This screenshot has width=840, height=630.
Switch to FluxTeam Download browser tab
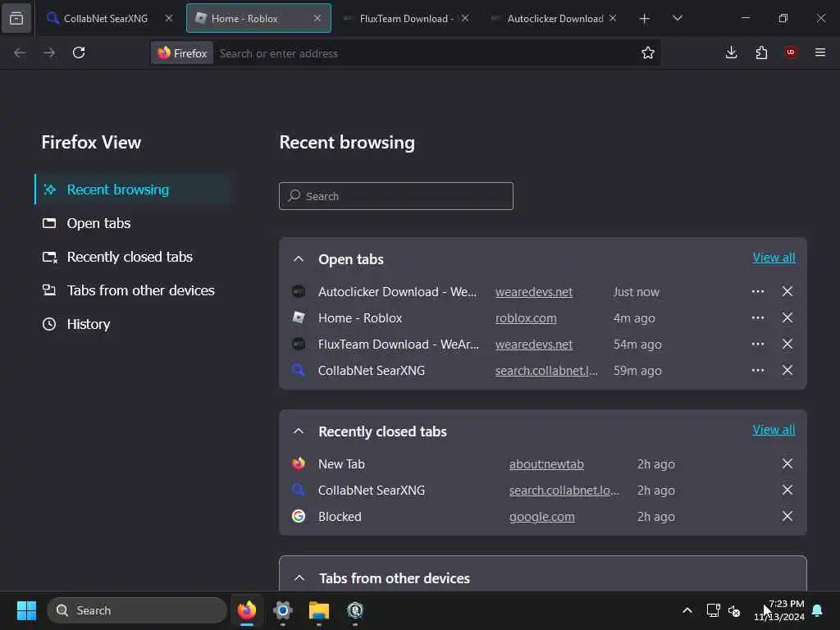(x=407, y=18)
